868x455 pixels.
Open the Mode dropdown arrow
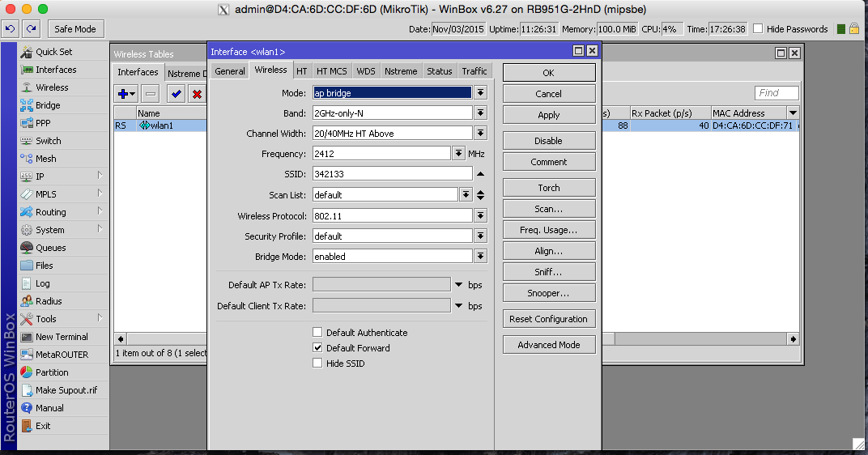pos(480,92)
